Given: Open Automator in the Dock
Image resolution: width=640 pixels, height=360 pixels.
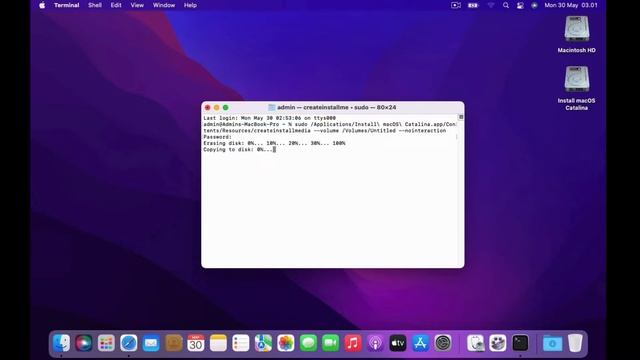Looking at the screenshot, I should click(498, 343).
